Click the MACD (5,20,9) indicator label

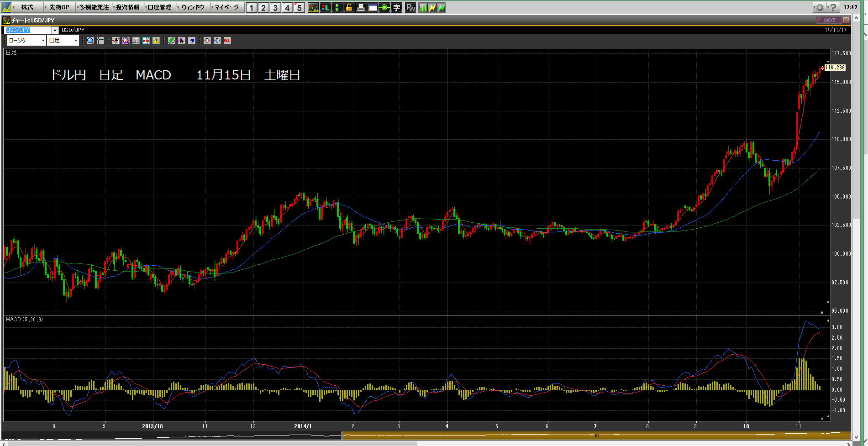coord(24,320)
